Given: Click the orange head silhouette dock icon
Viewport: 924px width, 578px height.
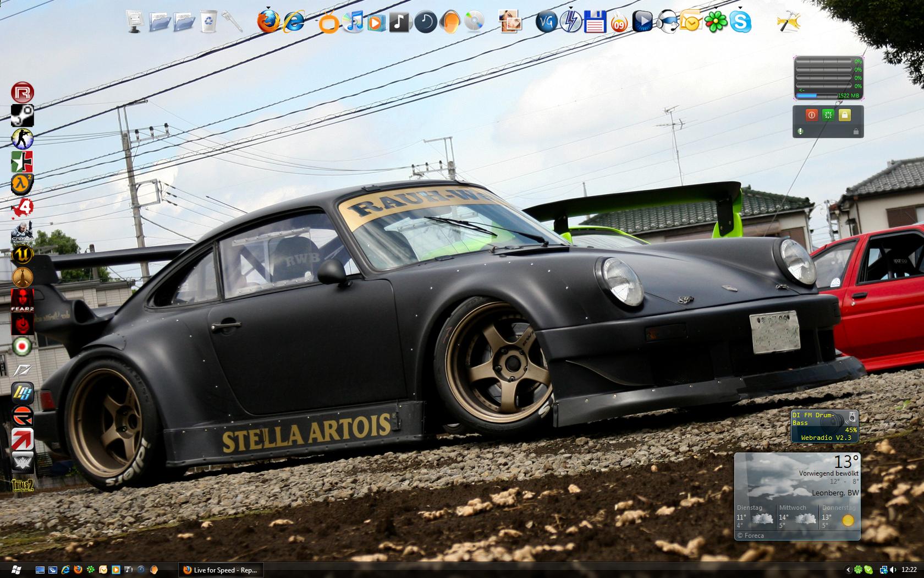Looking at the screenshot, I should pyautogui.click(x=449, y=22).
